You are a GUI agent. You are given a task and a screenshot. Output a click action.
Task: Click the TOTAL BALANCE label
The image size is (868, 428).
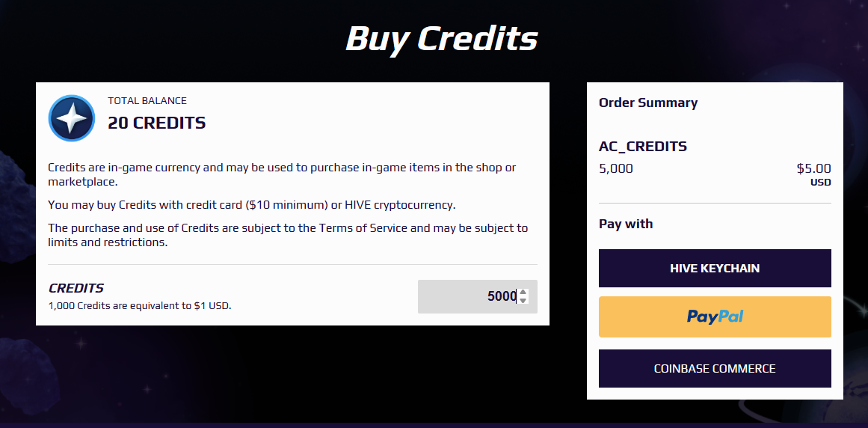(147, 101)
